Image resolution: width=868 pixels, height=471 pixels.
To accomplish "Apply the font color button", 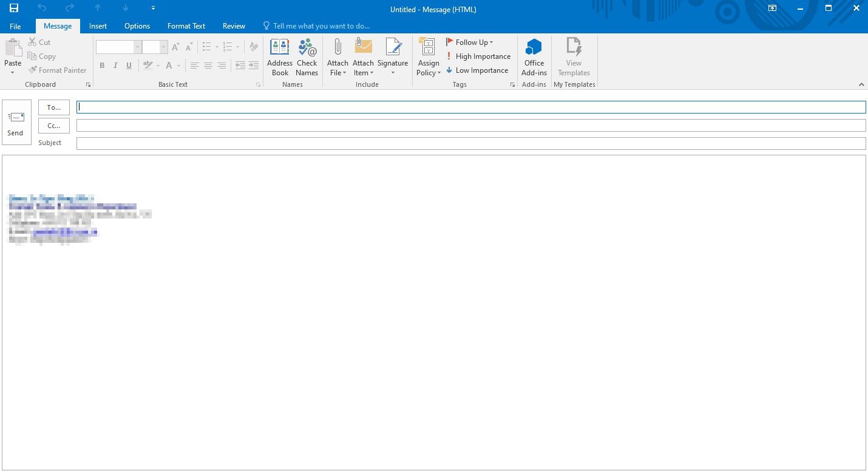I will pyautogui.click(x=169, y=66).
